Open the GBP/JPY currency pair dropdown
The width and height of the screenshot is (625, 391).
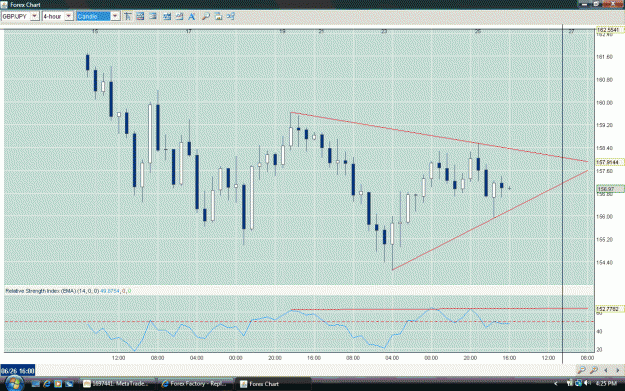click(35, 16)
